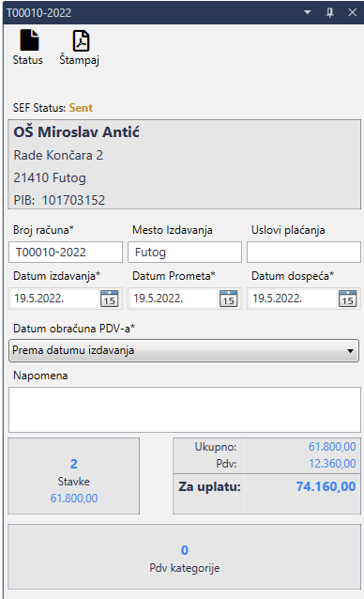Open calendar for Datum Prometa
Screen dimensions: 364x599
(228, 299)
